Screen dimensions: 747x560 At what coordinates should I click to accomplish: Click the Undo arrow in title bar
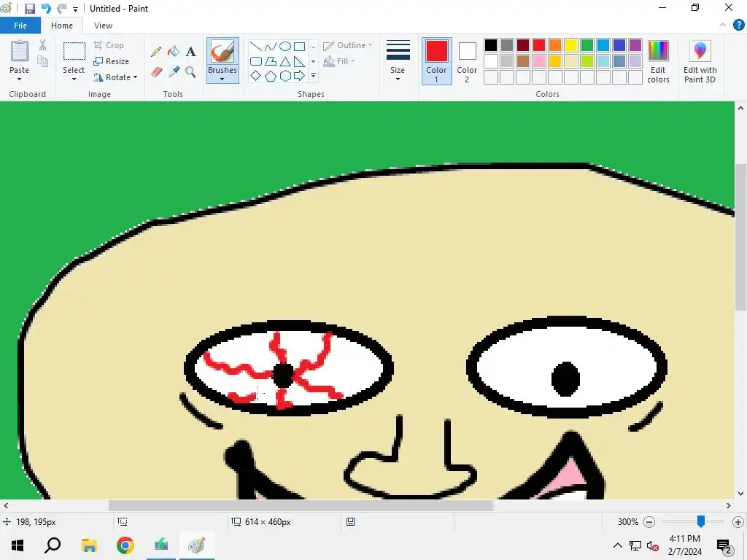(46, 9)
